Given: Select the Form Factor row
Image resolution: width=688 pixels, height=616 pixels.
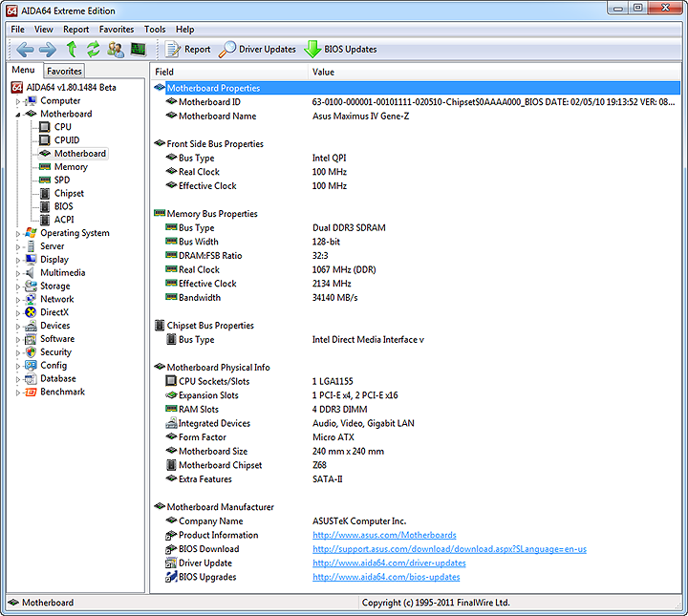Looking at the screenshot, I should pyautogui.click(x=416, y=437).
